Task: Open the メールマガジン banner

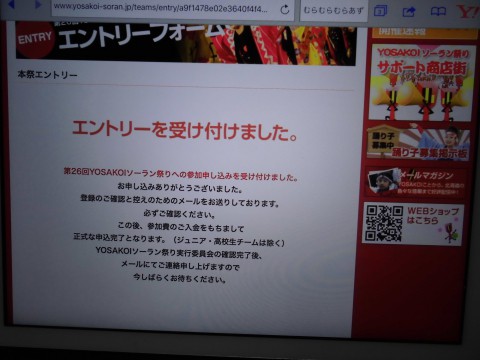Action: click(x=416, y=182)
